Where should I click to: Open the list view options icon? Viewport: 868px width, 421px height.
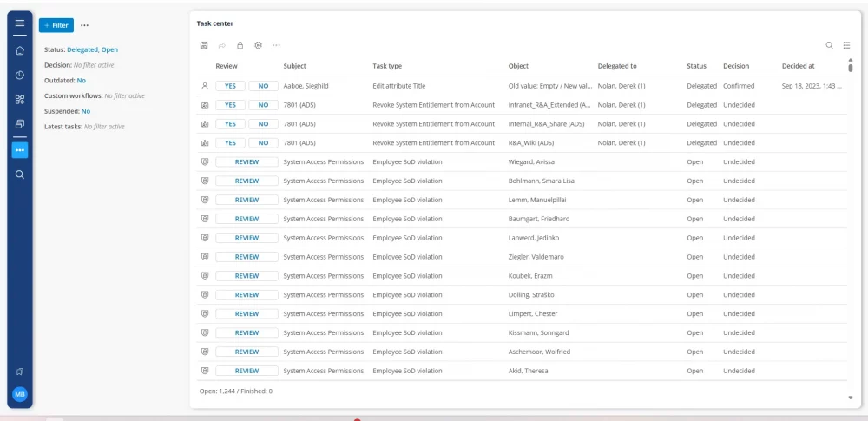[847, 45]
